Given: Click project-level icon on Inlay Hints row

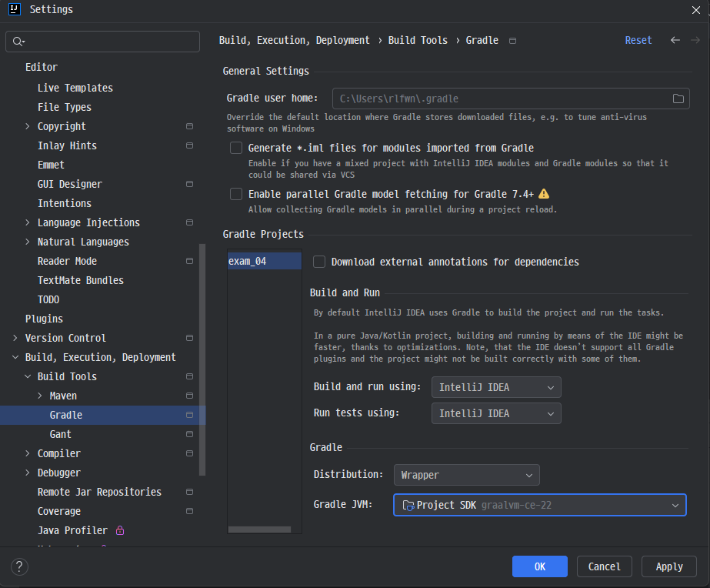Looking at the screenshot, I should click(190, 145).
